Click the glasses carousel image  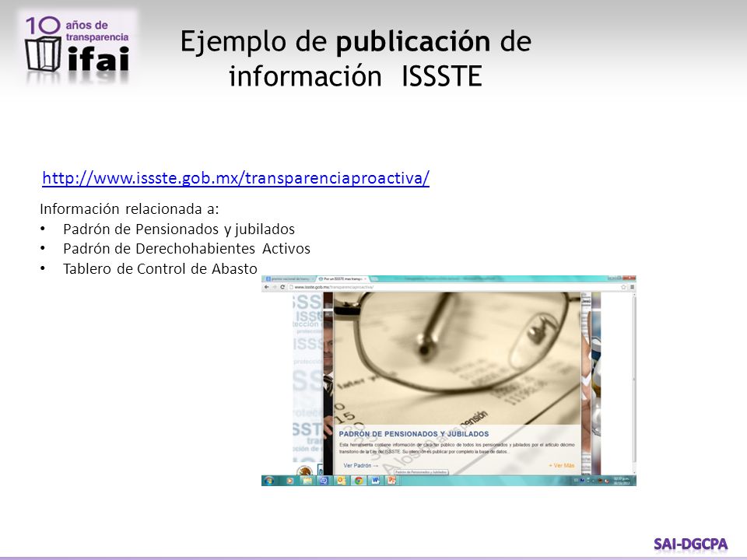457,358
